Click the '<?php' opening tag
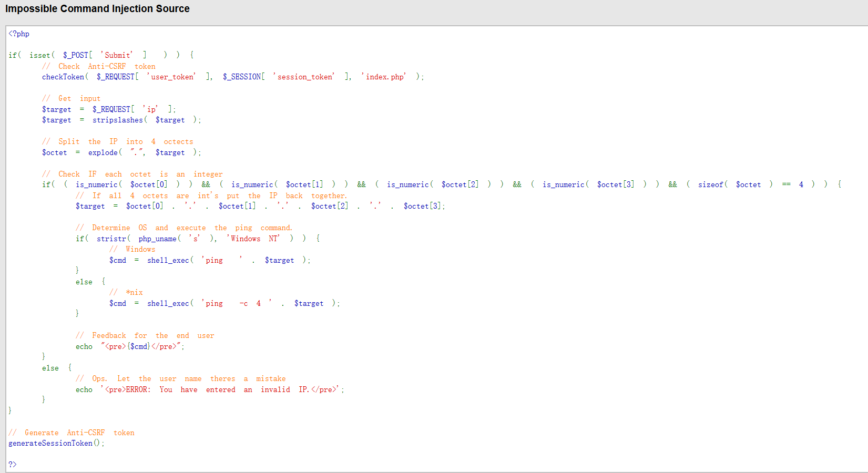 click(x=19, y=34)
